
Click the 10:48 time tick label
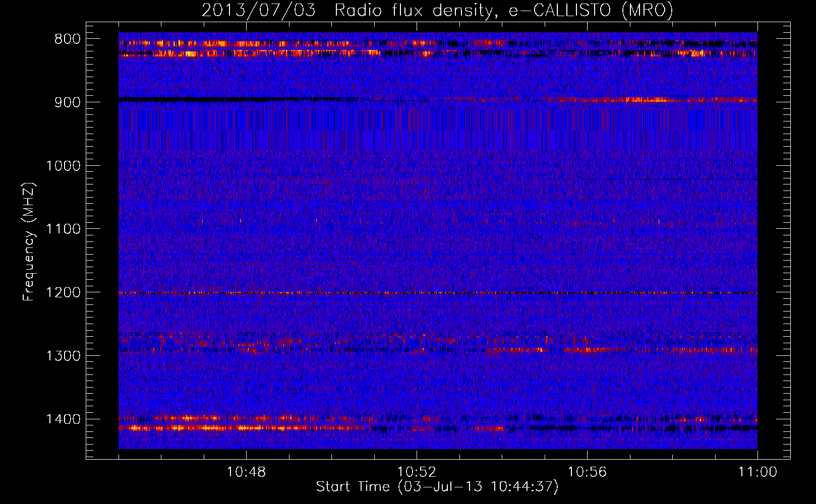tap(246, 472)
